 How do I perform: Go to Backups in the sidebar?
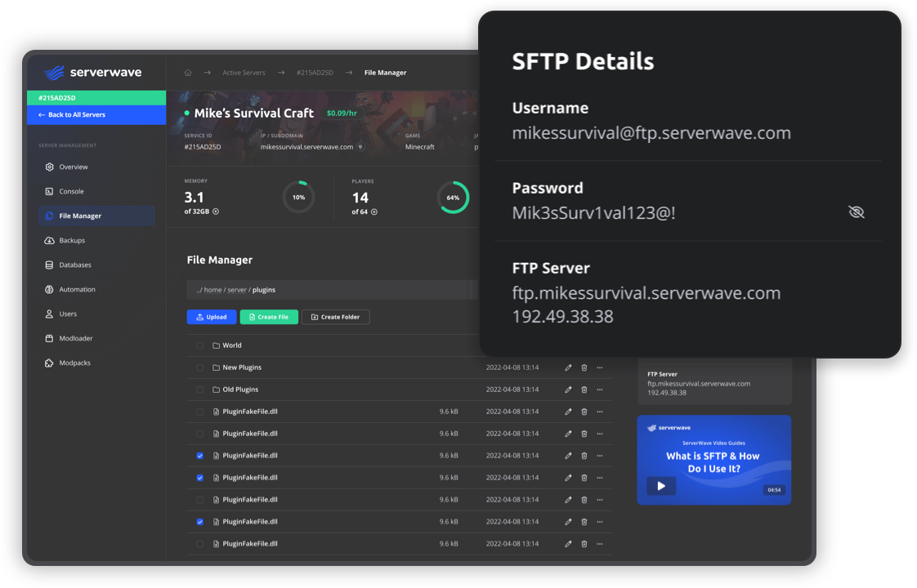click(x=72, y=240)
